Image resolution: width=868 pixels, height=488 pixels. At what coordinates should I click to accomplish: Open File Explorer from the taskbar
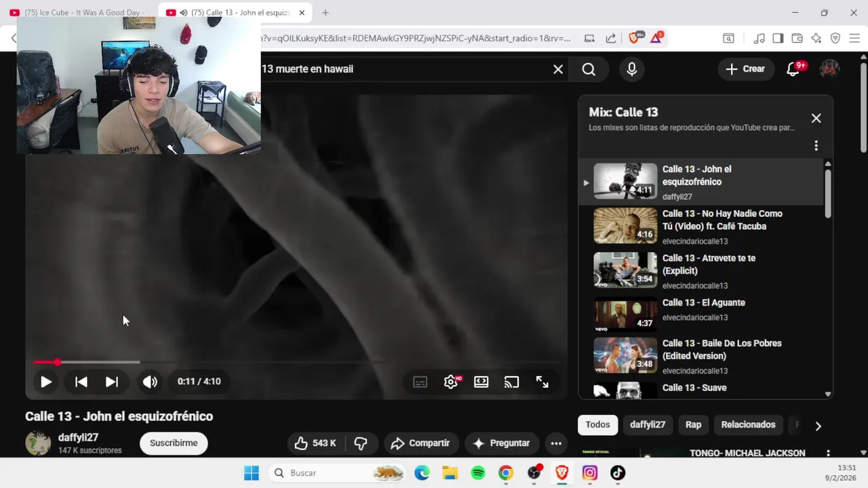coord(450,473)
